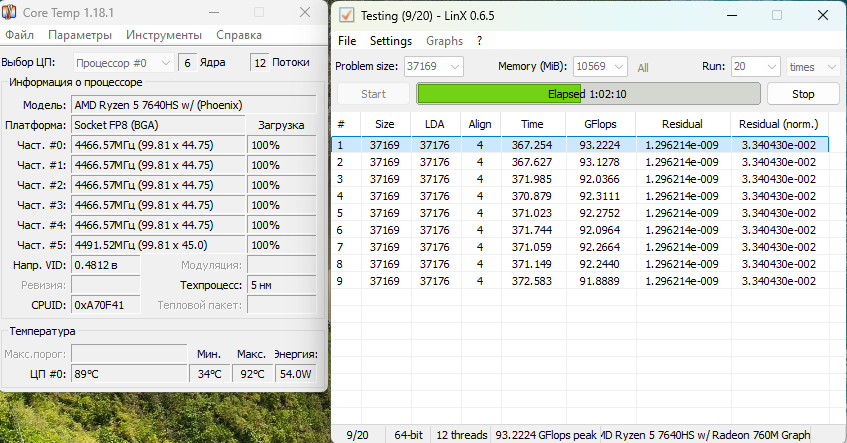Screen dimensions: 847x443
Task: Stop the LinX stress test
Action: pyautogui.click(x=803, y=94)
